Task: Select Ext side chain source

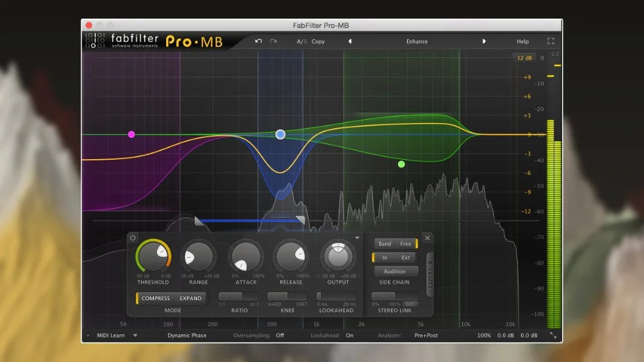Action: pos(406,258)
